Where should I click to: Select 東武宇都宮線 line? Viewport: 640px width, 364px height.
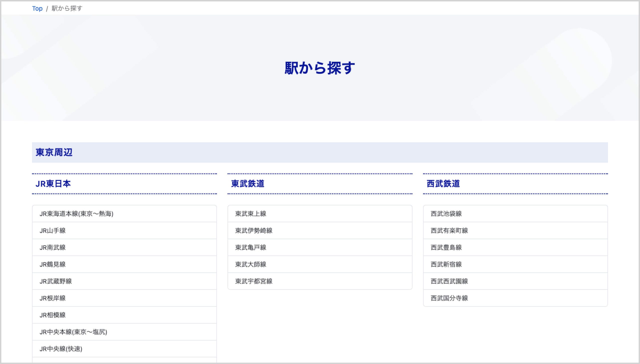[320, 281]
